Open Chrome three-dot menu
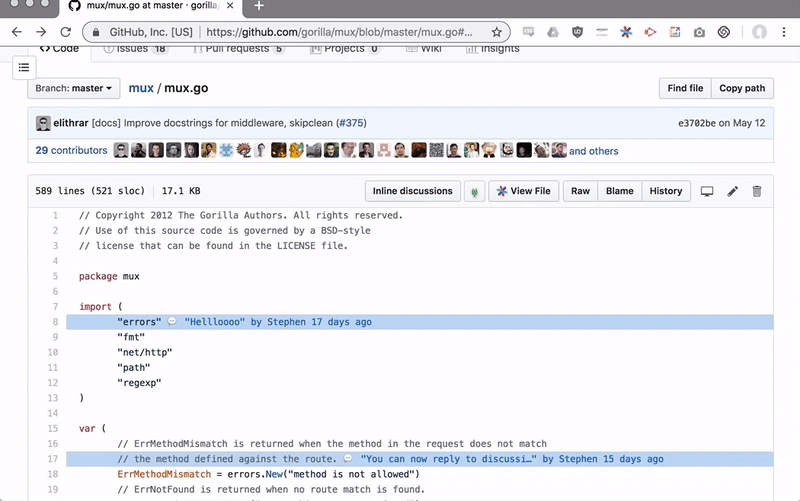This screenshot has width=800, height=501. pos(785,32)
